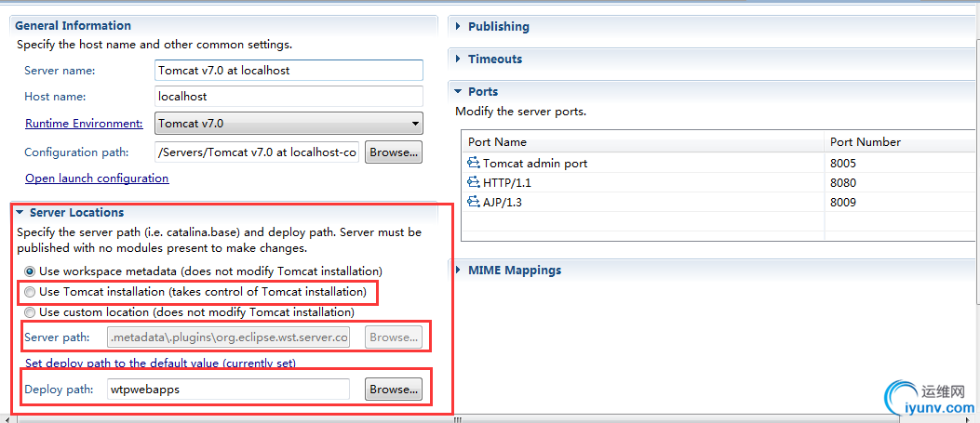The image size is (980, 423).
Task: Select Use Tomcat installation option
Action: pos(29,291)
